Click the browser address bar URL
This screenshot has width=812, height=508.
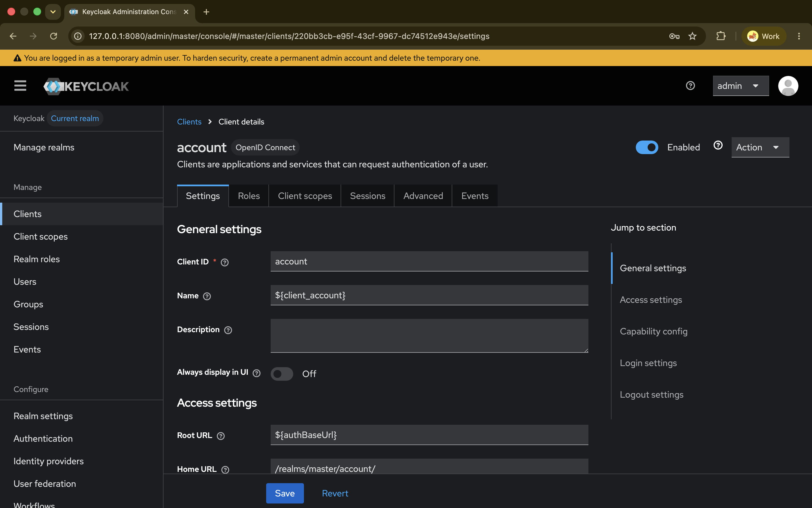289,36
